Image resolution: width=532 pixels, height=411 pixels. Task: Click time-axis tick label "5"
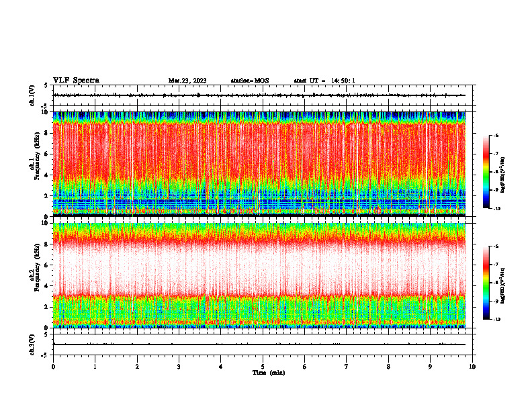263,367
